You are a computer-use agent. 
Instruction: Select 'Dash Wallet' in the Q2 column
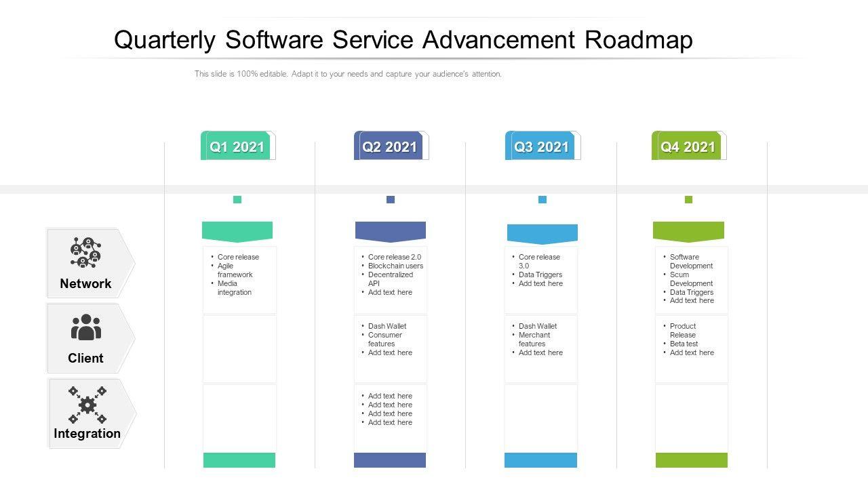[x=387, y=326]
